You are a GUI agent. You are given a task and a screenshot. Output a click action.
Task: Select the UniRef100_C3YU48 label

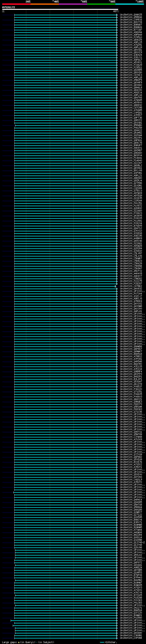[131, 437]
